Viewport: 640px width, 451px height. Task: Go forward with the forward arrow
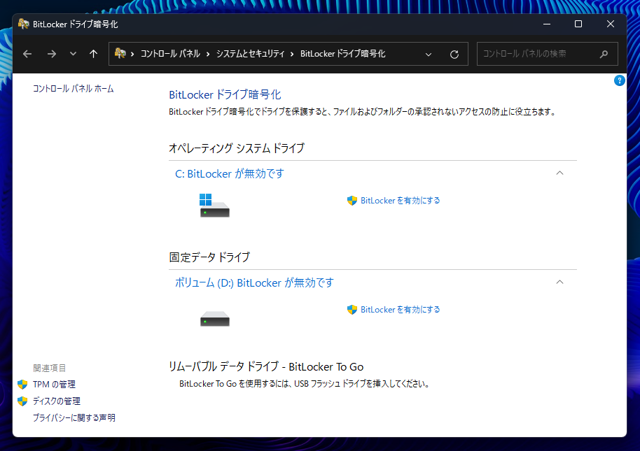[x=51, y=54]
